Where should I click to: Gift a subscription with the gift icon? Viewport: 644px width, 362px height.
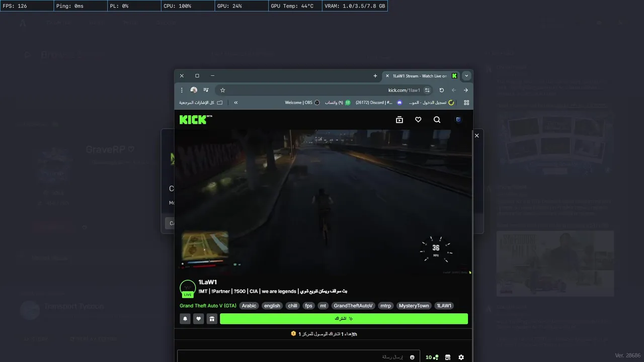click(x=212, y=319)
